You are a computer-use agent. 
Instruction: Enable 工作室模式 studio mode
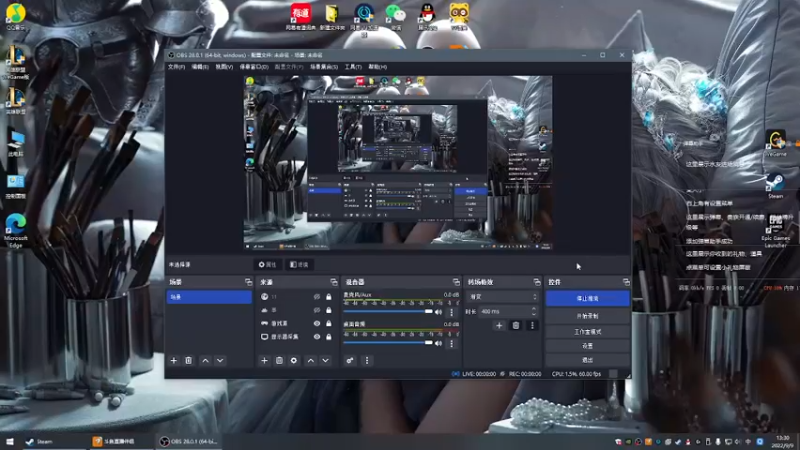pos(587,332)
